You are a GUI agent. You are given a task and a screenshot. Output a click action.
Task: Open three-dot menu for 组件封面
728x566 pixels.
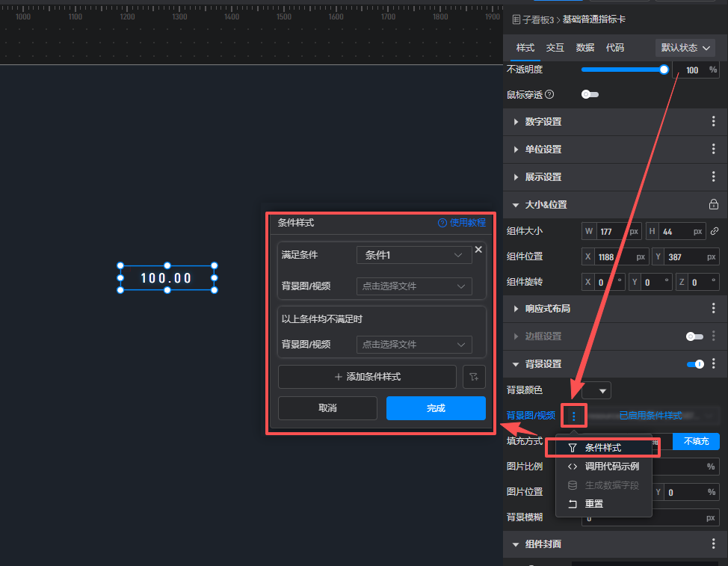click(713, 544)
